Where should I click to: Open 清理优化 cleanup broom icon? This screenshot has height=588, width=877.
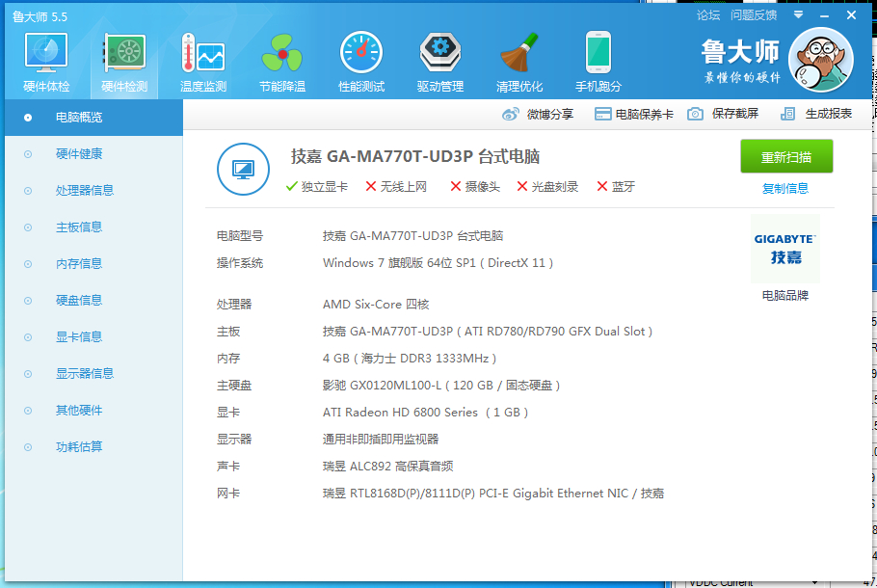click(519, 62)
